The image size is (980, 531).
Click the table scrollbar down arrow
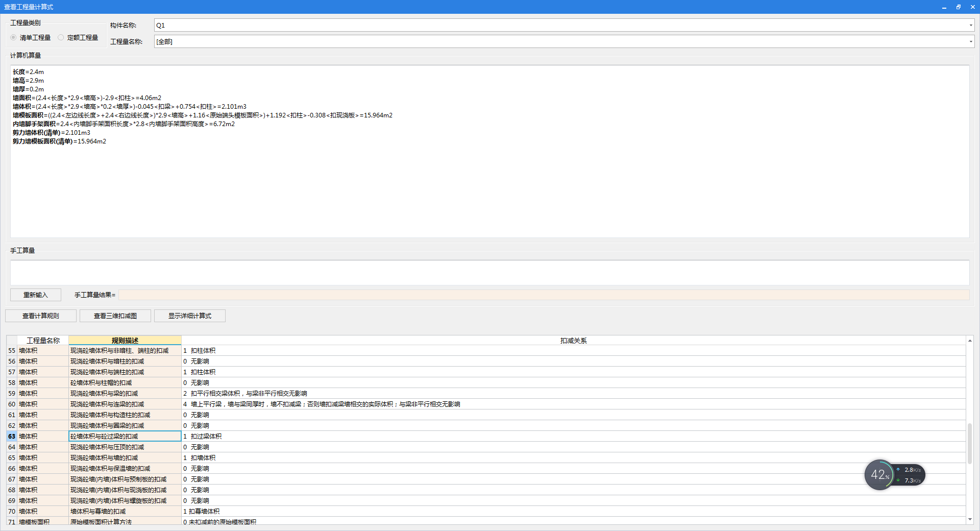[970, 520]
